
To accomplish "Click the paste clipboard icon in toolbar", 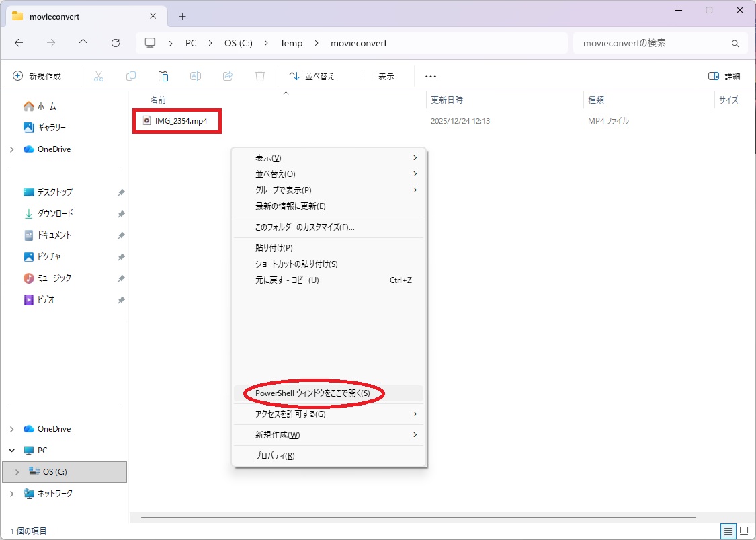I will coord(163,76).
